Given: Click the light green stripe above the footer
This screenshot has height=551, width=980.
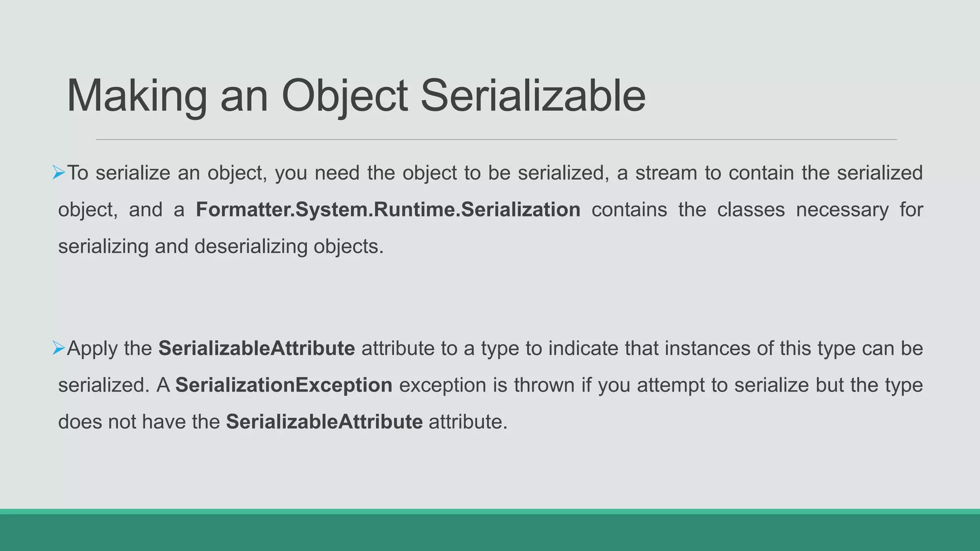Looking at the screenshot, I should (x=490, y=511).
